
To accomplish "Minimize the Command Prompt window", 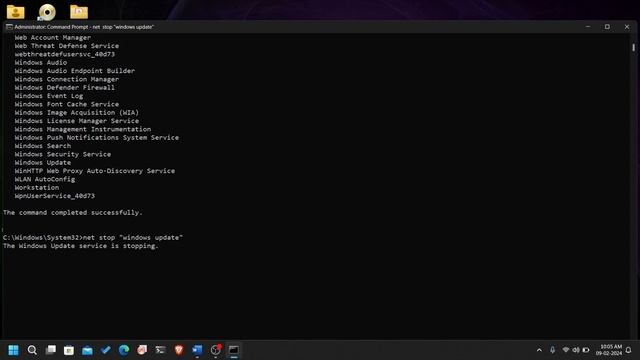I will point(588,27).
